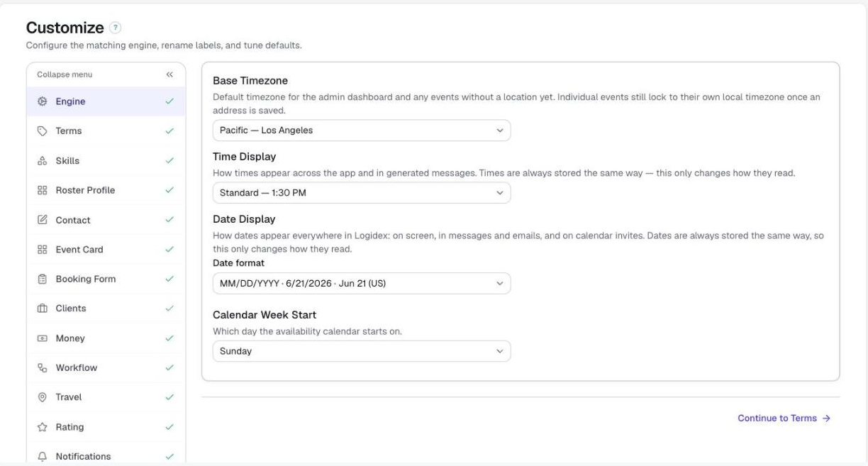Click the Contact edit-pencil icon
868x466 pixels.
tap(42, 220)
